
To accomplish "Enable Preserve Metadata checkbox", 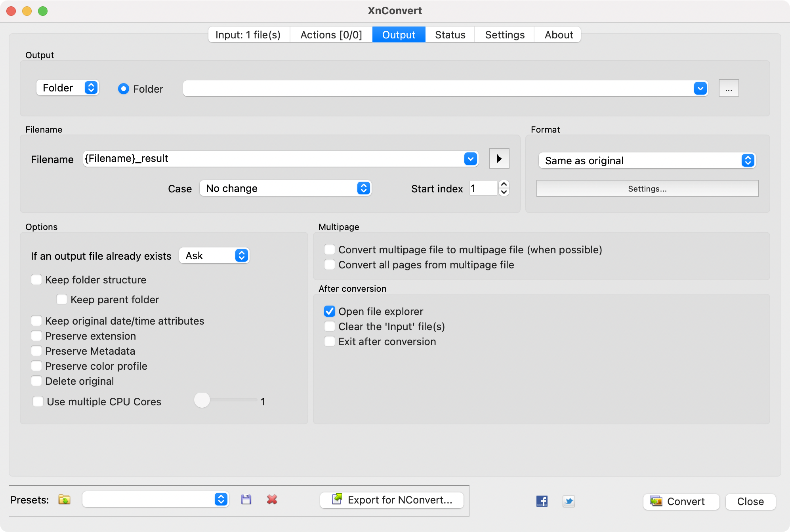I will tap(36, 351).
